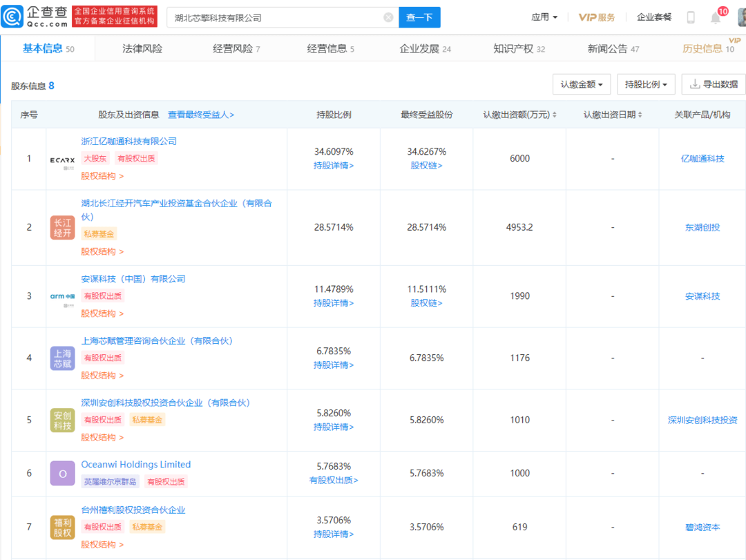
Task: Switch to the 法律风险 tab
Action: click(x=142, y=48)
